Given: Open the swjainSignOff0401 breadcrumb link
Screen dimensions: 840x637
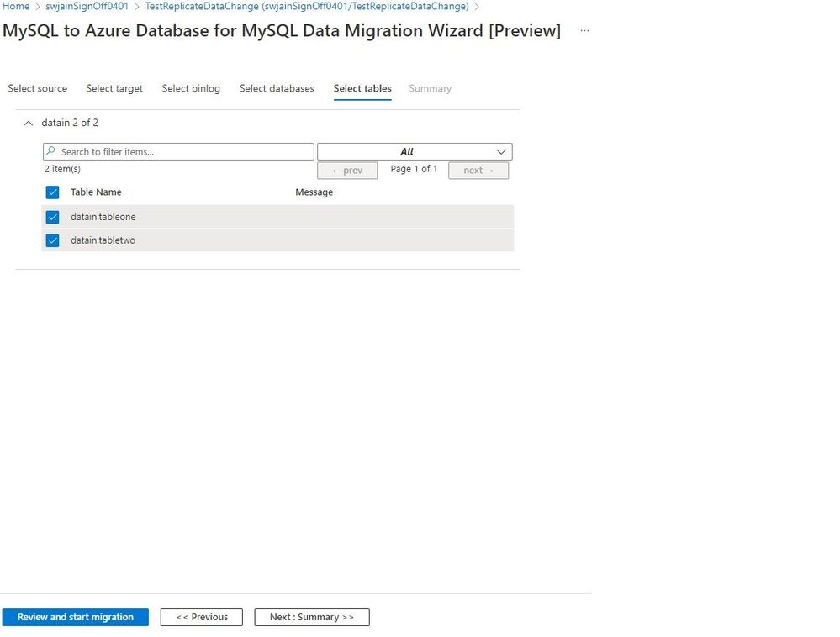Looking at the screenshot, I should [87, 7].
